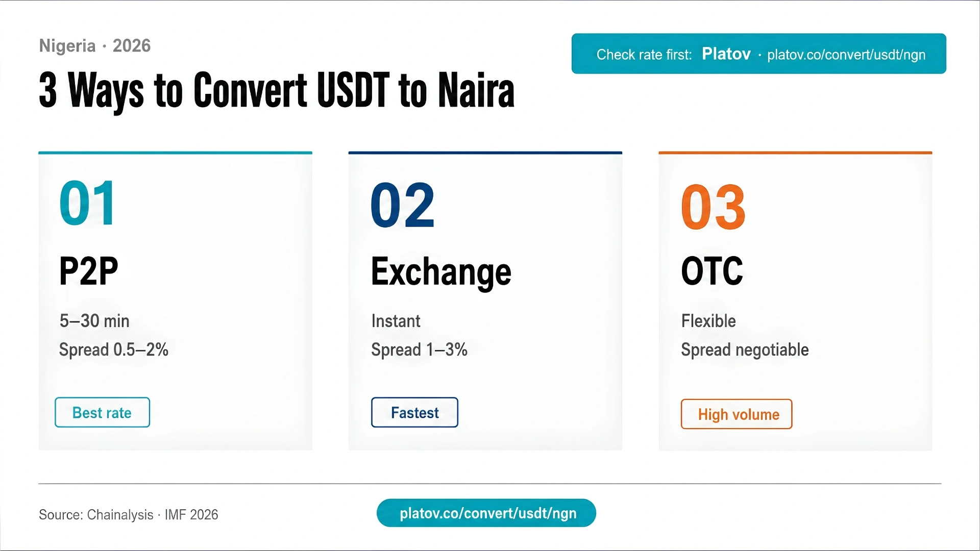This screenshot has height=551, width=980.
Task: Click the Instant text in Exchange card
Action: (x=396, y=321)
